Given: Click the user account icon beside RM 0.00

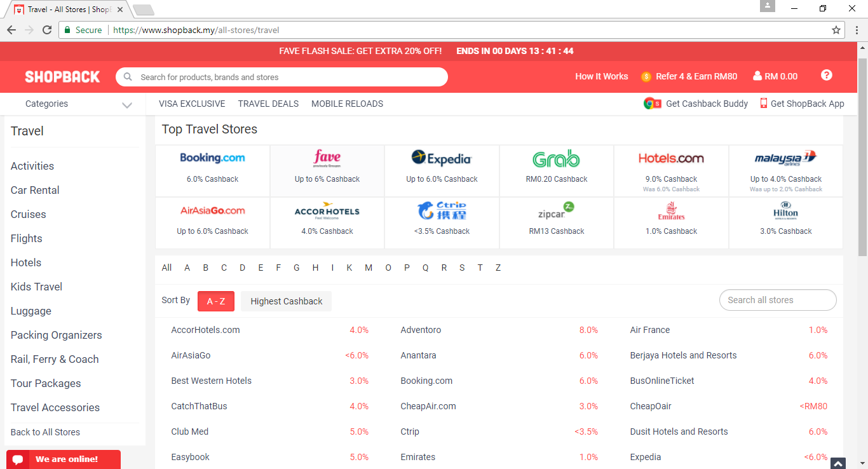Looking at the screenshot, I should coord(757,76).
